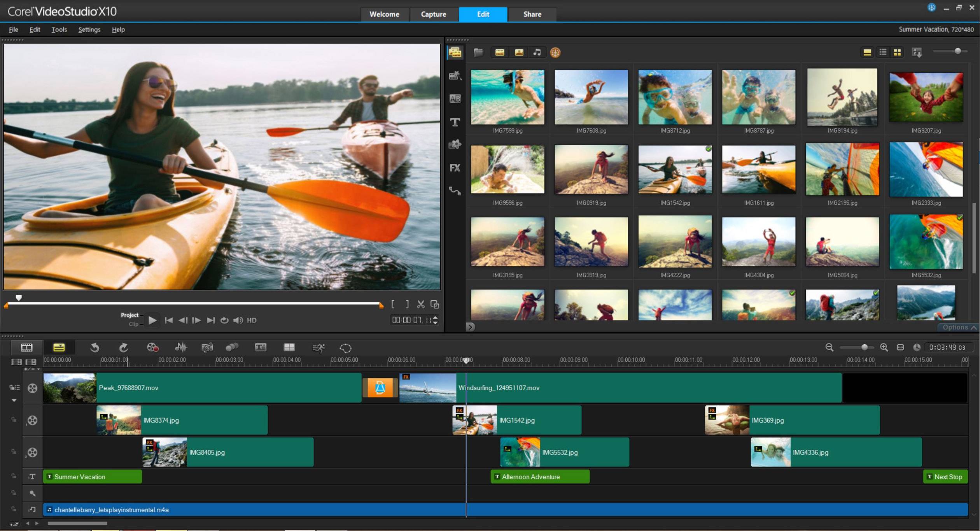The height and width of the screenshot is (531, 980).
Task: Open the Tools menu
Action: [59, 30]
